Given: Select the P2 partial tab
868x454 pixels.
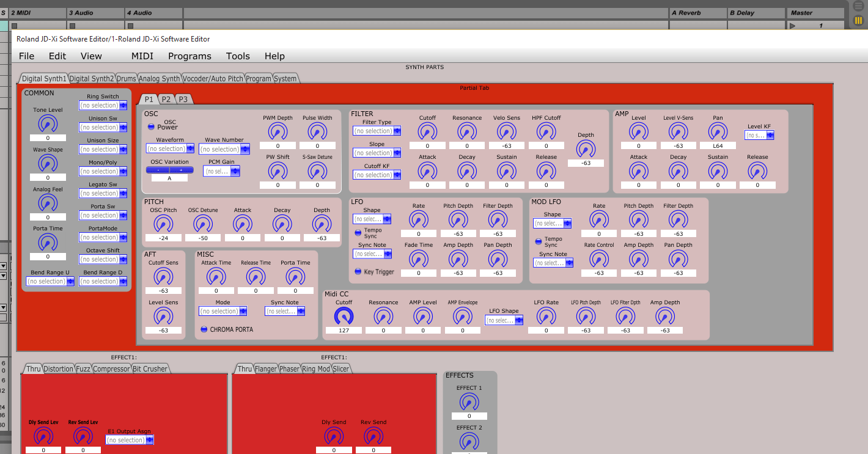Looking at the screenshot, I should (x=166, y=99).
